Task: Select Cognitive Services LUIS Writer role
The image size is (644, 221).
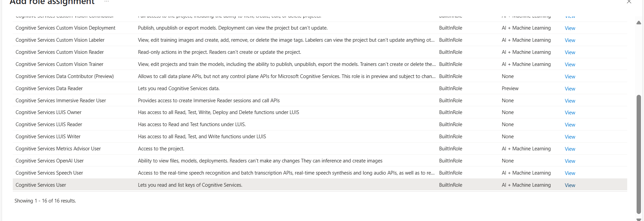Action: [48, 137]
